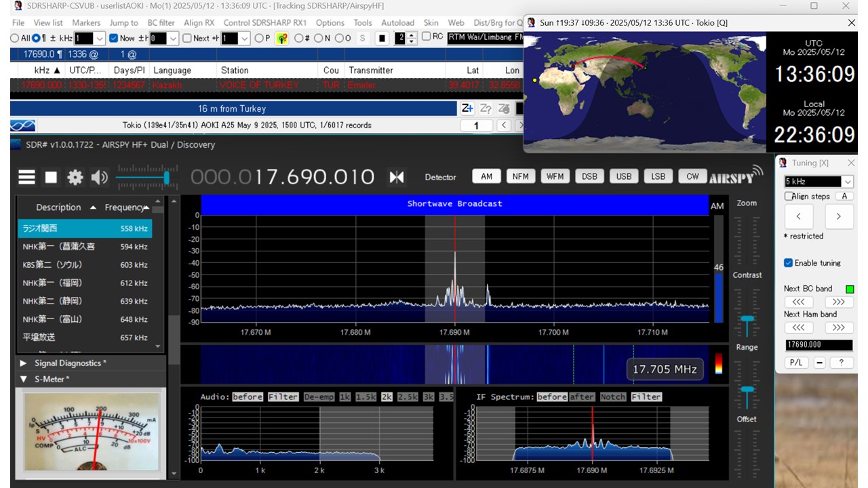Screen dimensions: 868x488
Task: Click the antenna icon in the CSVUB toolbar
Action: tap(282, 38)
